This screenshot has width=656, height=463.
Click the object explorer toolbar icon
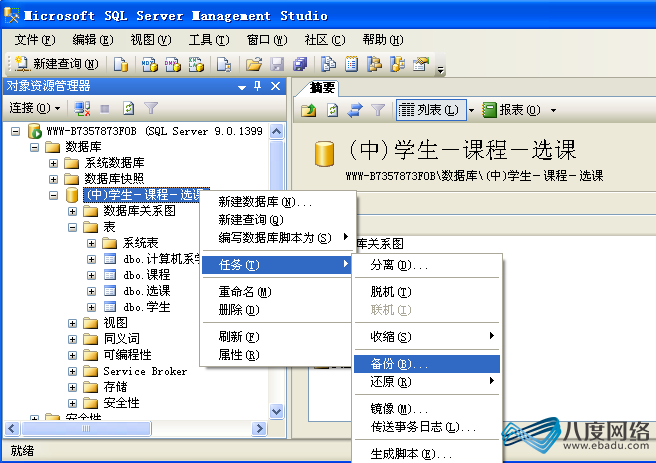coord(374,64)
